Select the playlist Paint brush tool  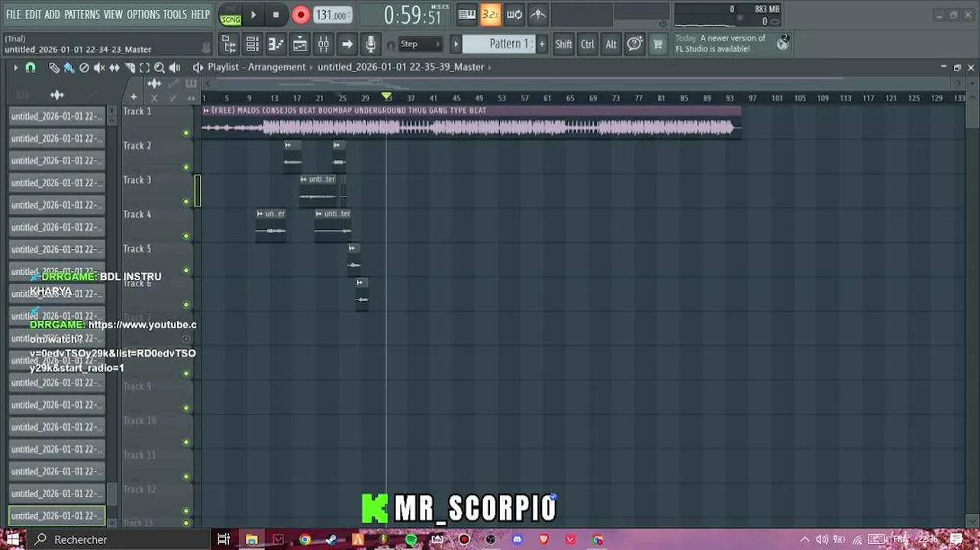69,68
